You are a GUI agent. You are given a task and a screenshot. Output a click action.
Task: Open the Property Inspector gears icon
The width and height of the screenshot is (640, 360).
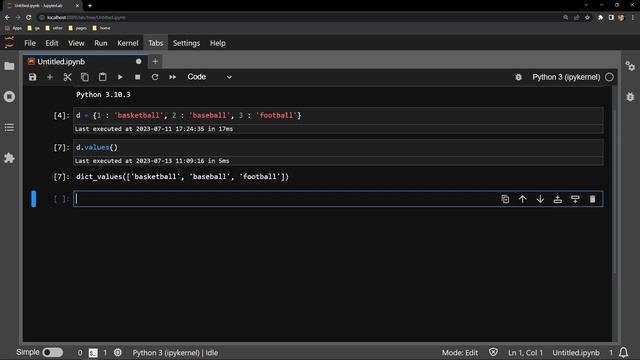(x=630, y=66)
